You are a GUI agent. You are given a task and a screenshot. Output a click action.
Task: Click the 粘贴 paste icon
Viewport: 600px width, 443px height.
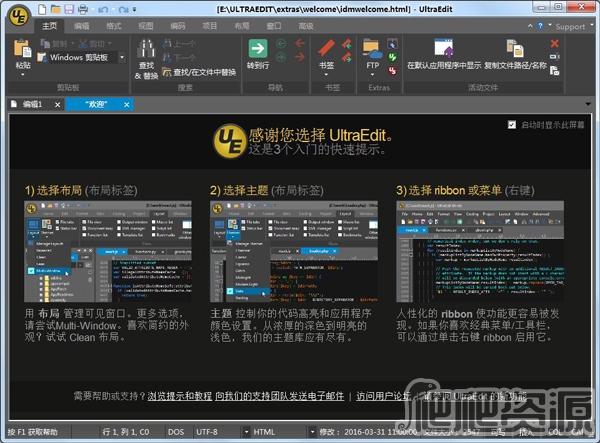[x=23, y=49]
